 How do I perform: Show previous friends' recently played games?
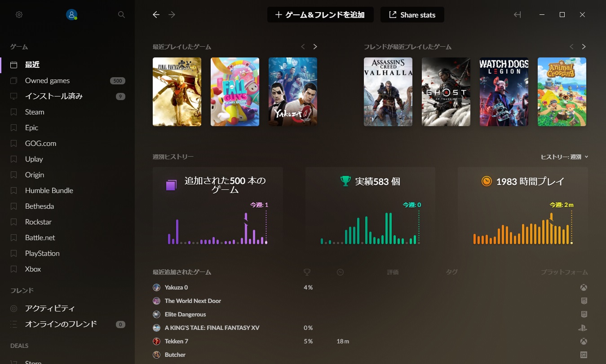[571, 47]
